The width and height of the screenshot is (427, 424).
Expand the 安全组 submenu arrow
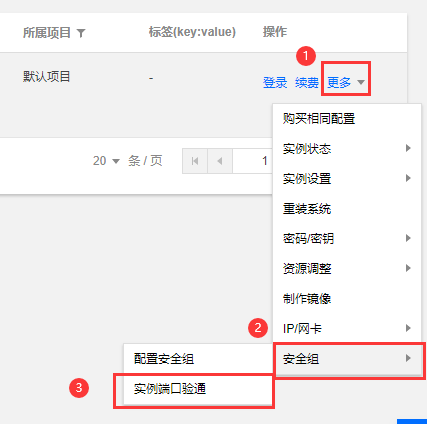[408, 358]
